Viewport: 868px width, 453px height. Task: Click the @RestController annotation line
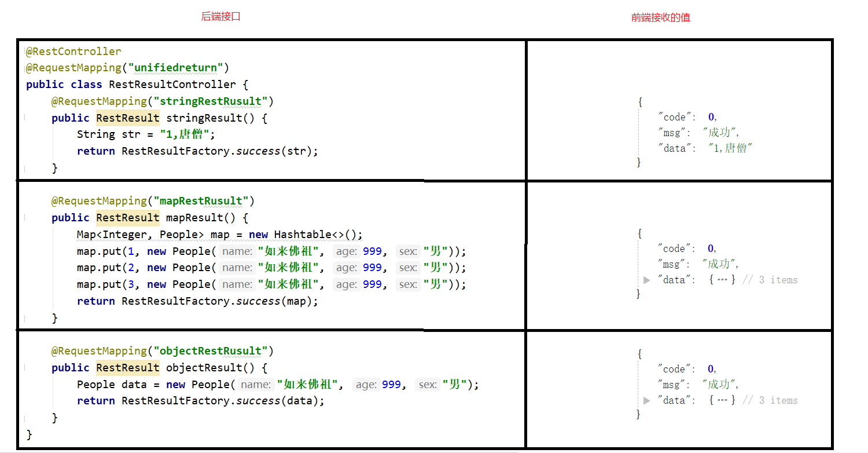click(x=73, y=51)
